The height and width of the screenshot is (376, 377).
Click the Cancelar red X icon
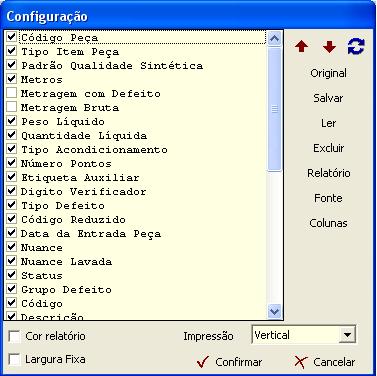tap(301, 362)
